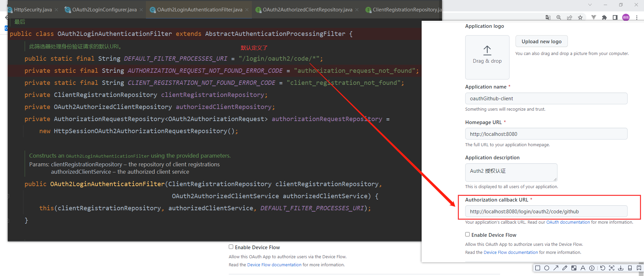Click Upload new logo button
Screen dimensions: 644x276
542,41
